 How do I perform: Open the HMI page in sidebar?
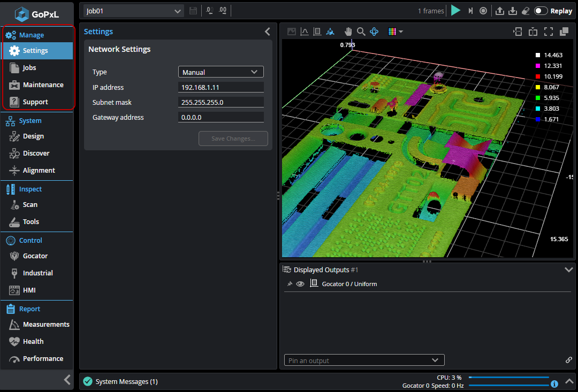point(37,290)
